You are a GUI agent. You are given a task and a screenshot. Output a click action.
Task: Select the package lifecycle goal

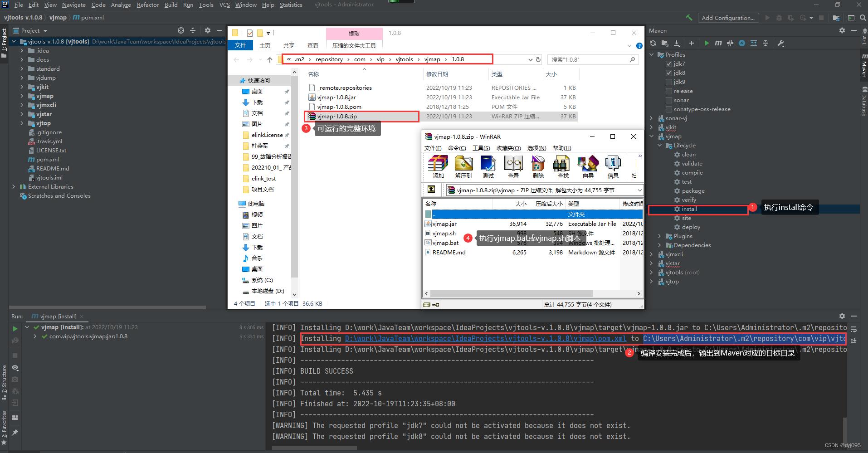click(x=693, y=191)
